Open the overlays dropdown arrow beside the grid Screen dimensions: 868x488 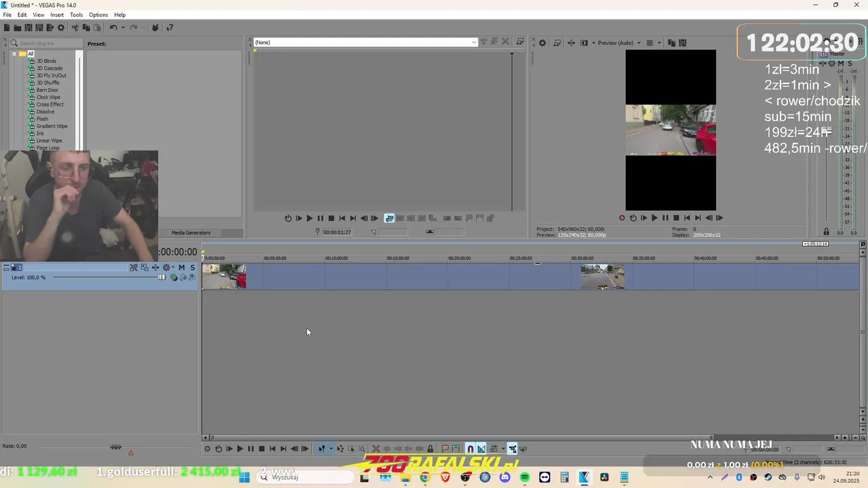pos(658,43)
